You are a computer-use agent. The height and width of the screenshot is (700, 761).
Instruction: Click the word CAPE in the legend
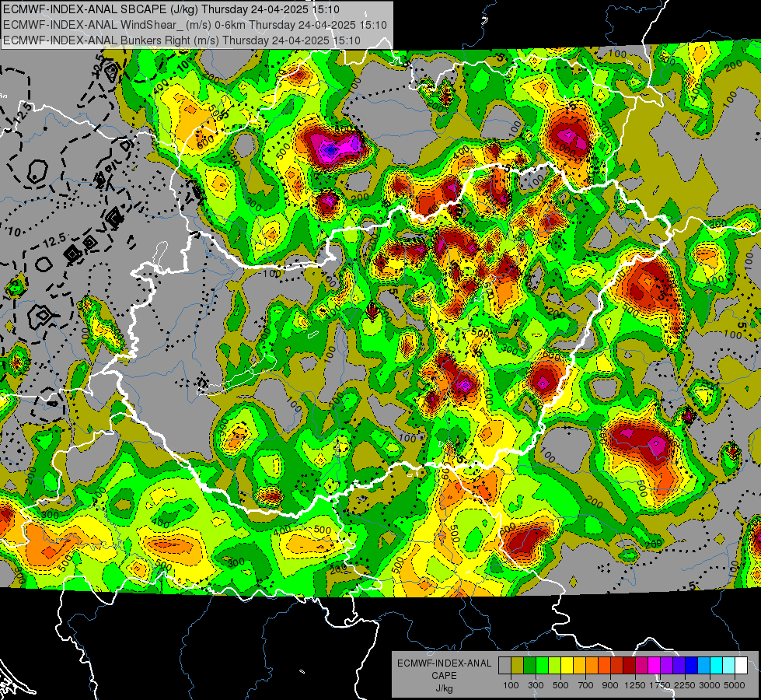[x=444, y=675]
